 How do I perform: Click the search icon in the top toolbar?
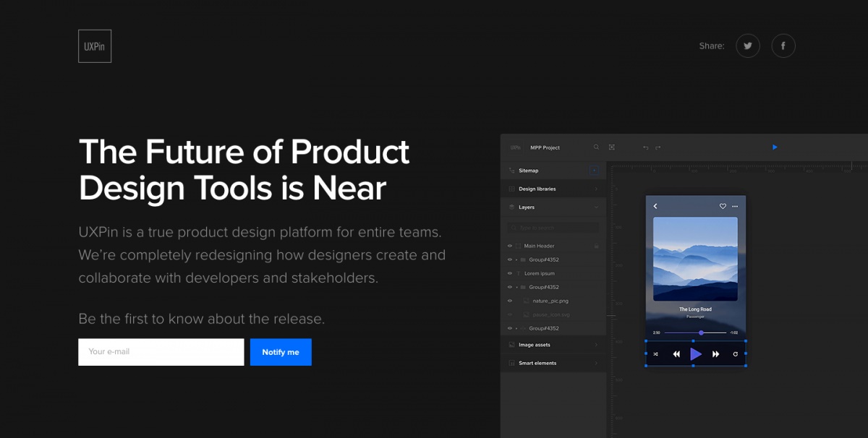(596, 147)
